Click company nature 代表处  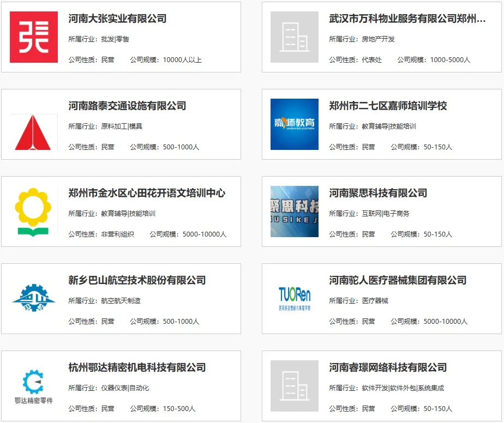coord(371,60)
